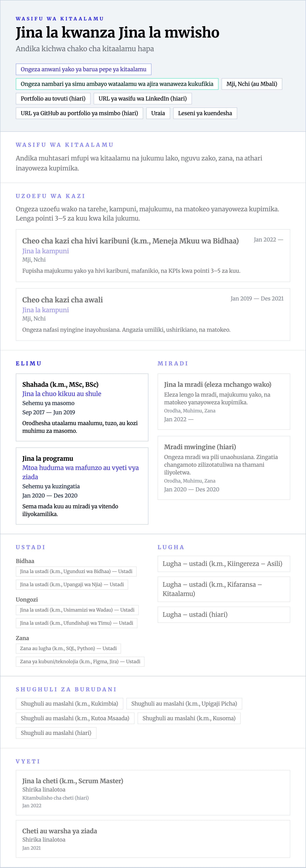This screenshot has width=306, height=868.
Task: Click the 'Mji, Nchi (au Mbali)' location field
Action: [251, 84]
